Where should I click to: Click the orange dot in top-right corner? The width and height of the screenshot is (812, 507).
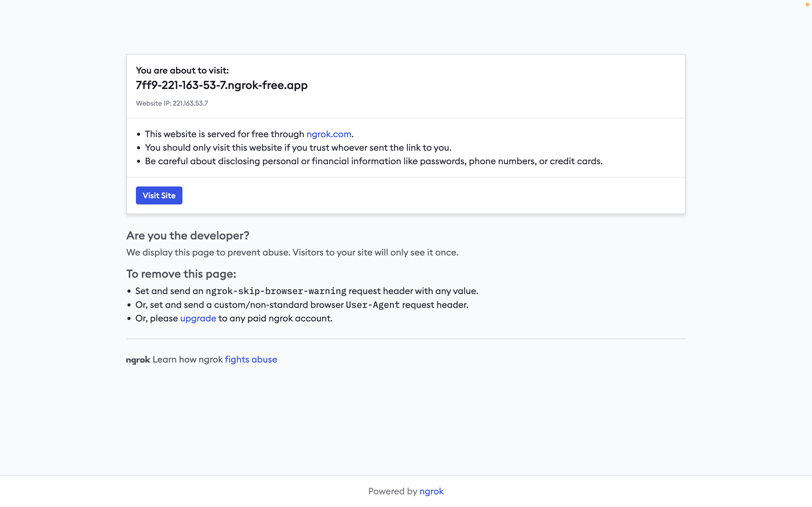tap(807, 5)
